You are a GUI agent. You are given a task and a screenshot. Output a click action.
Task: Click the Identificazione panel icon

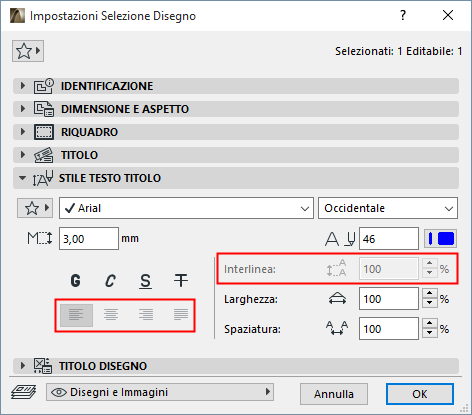(x=44, y=86)
